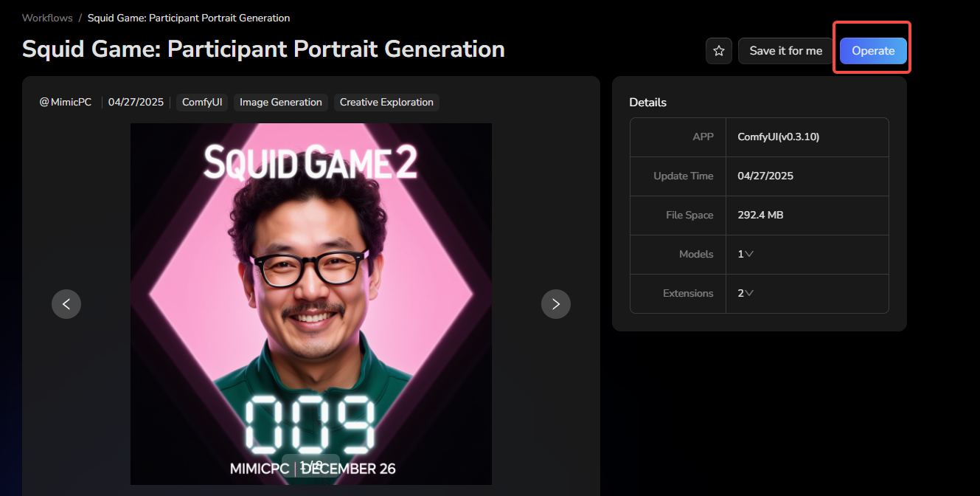
Task: Expand the Extensions count dropdown
Action: (x=746, y=293)
